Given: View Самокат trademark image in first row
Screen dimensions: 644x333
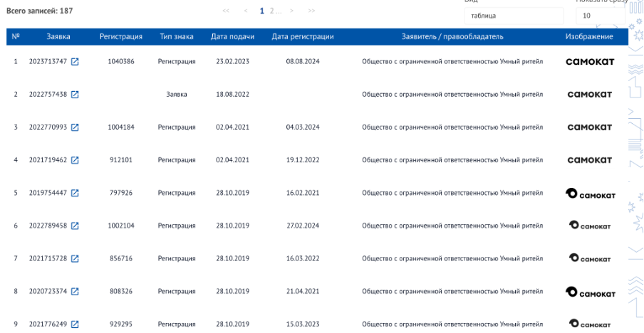Looking at the screenshot, I should pyautogui.click(x=589, y=62).
